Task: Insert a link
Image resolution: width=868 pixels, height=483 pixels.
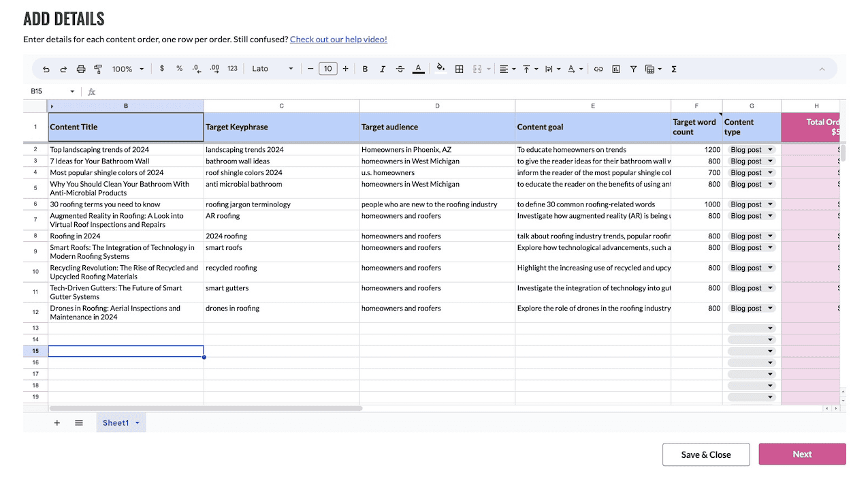Action: coord(598,69)
